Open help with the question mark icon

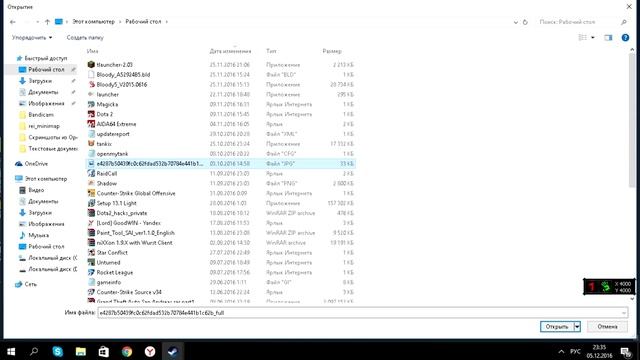(x=625, y=38)
